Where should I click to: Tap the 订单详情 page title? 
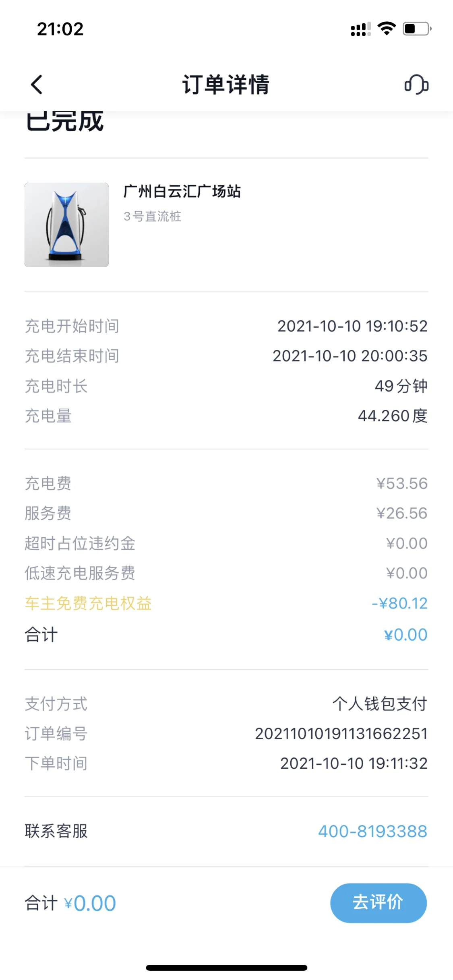click(x=226, y=85)
